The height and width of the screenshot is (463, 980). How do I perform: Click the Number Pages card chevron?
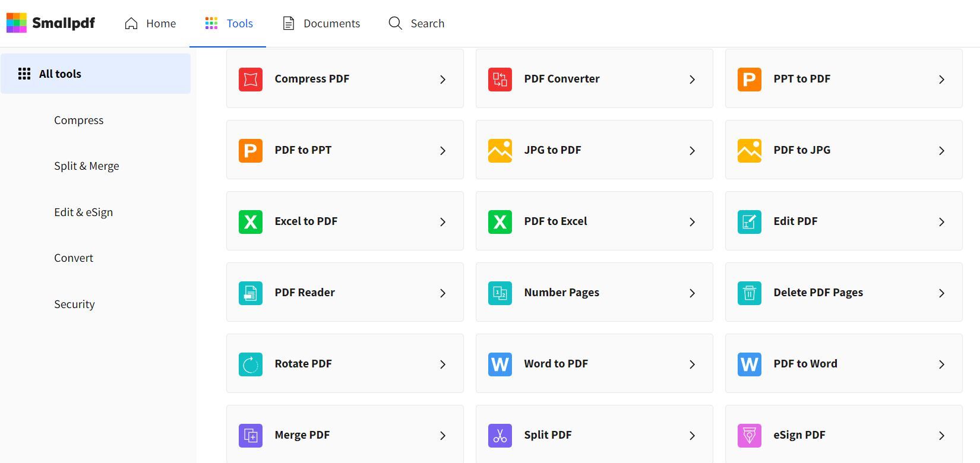click(692, 293)
